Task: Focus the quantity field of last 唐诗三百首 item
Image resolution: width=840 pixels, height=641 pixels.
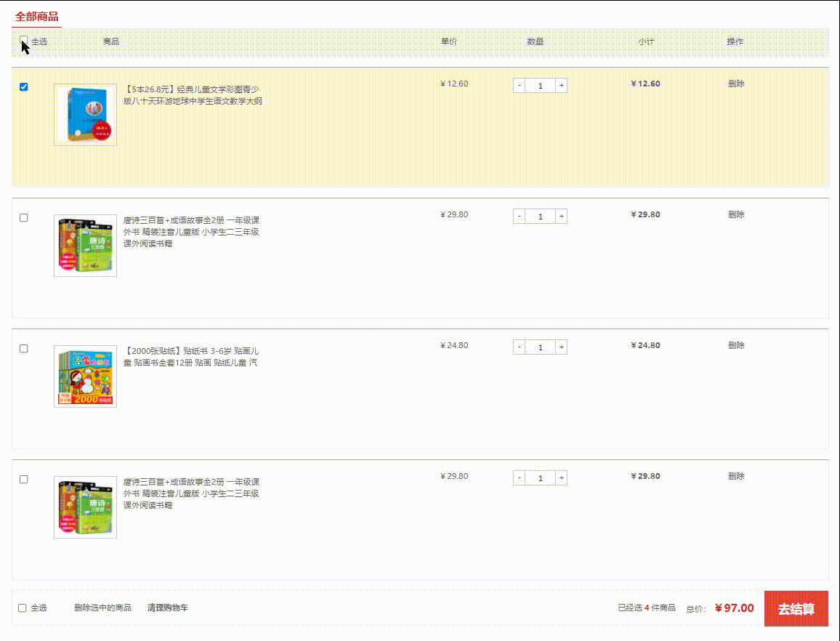Action: pyautogui.click(x=540, y=478)
